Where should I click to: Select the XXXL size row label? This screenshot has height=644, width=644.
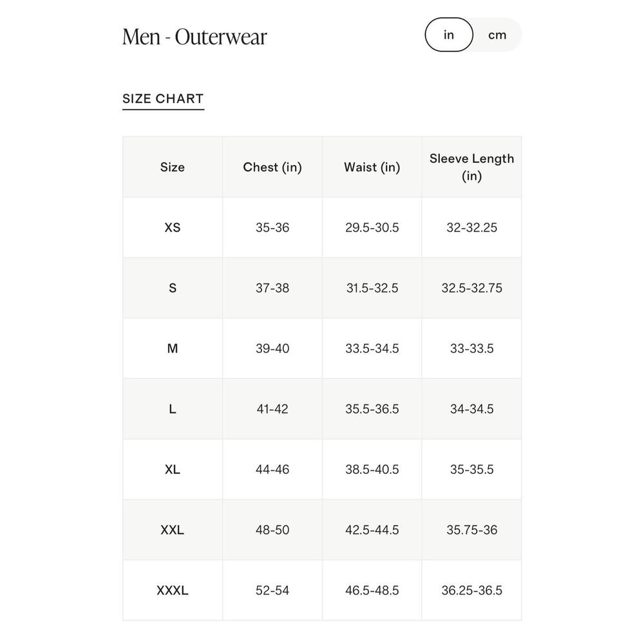point(173,590)
